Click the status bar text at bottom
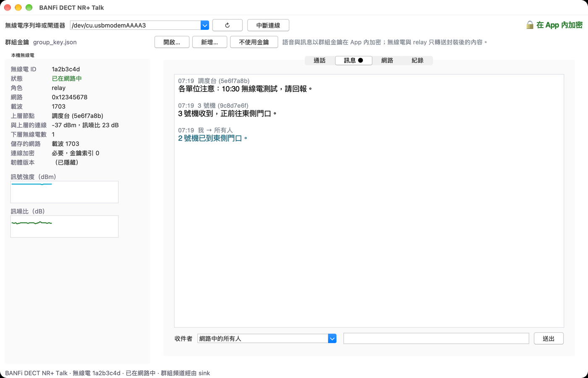588x378 pixels. point(108,373)
